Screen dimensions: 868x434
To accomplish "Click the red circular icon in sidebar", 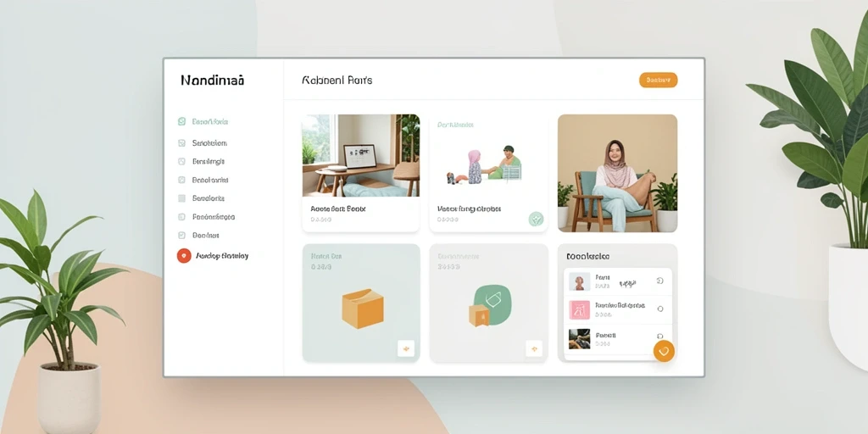I will [x=184, y=256].
